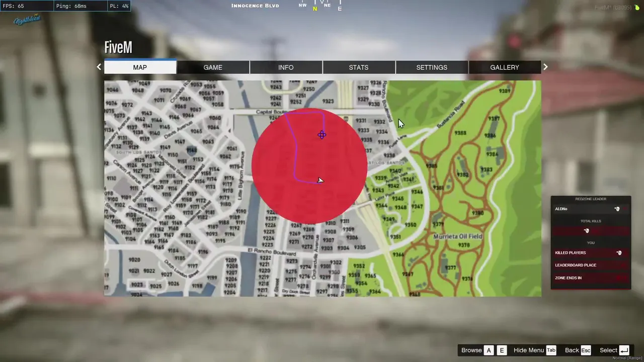Click the skull icon beside Killed Players
Image resolution: width=644 pixels, height=362 pixels.
(x=619, y=253)
